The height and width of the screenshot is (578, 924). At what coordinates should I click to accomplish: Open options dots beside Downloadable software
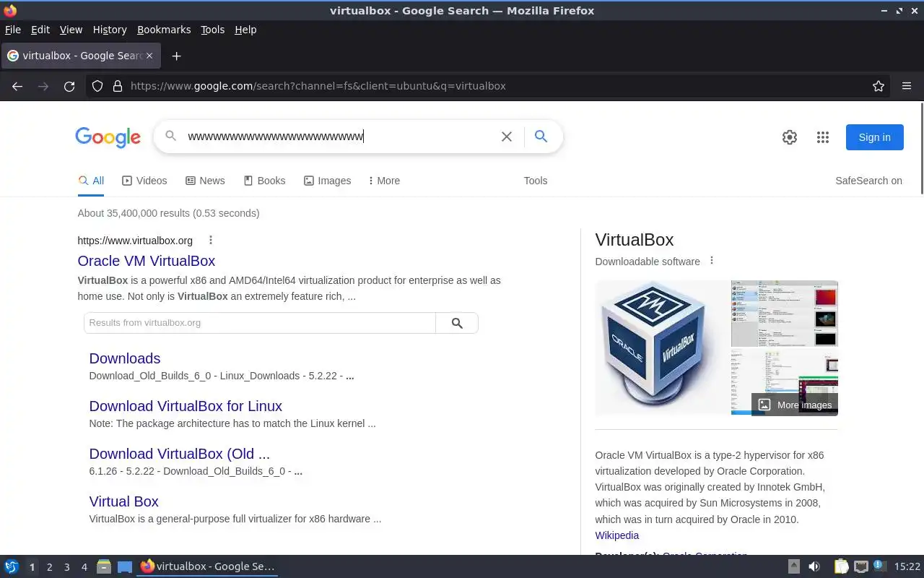coord(712,261)
